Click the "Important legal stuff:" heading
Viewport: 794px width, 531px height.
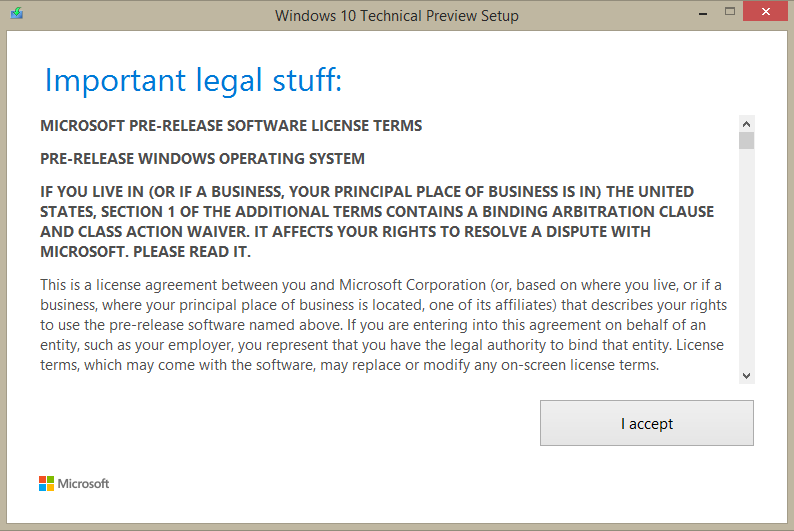pyautogui.click(x=193, y=80)
